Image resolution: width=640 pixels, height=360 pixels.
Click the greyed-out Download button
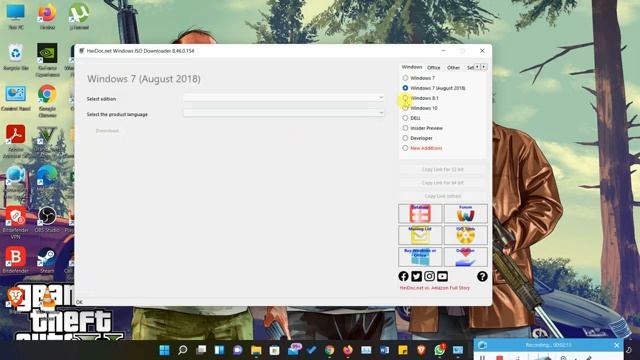(107, 131)
